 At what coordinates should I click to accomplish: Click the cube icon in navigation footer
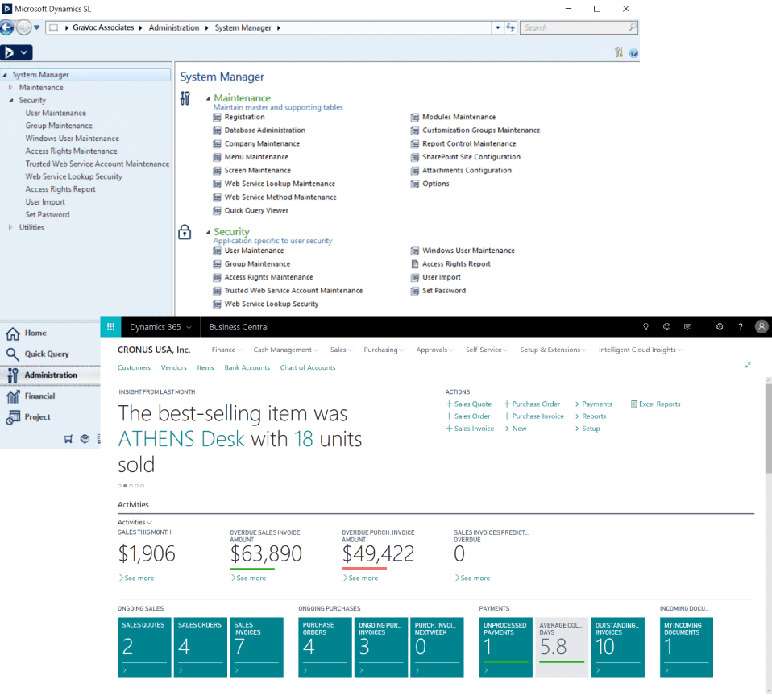pos(85,439)
